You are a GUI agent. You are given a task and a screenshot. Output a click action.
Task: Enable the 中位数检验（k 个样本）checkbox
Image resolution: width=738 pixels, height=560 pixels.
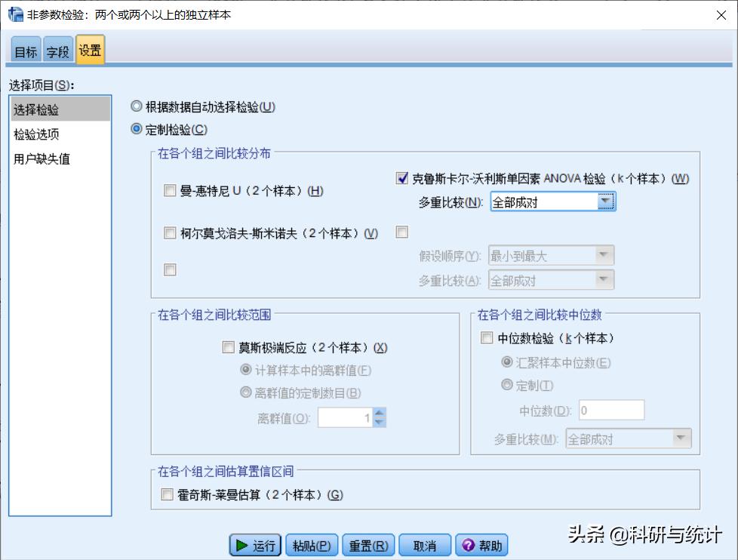click(487, 337)
